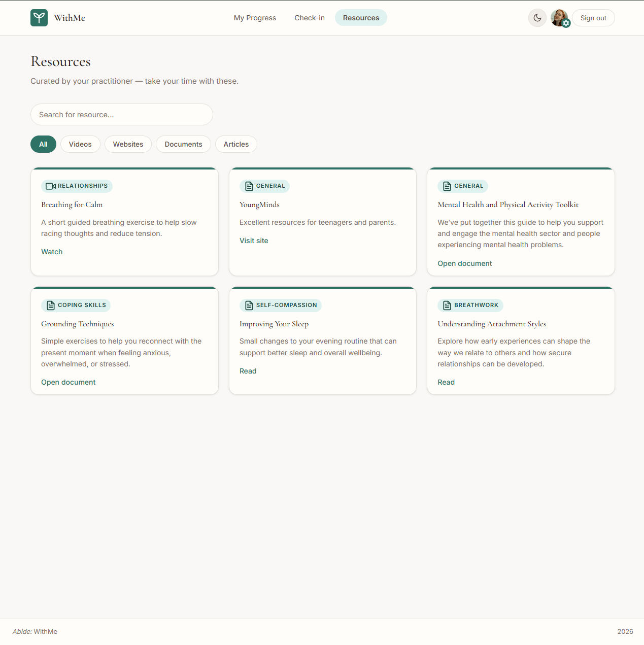This screenshot has width=644, height=645.
Task: Filter resources by Videos
Action: point(80,144)
